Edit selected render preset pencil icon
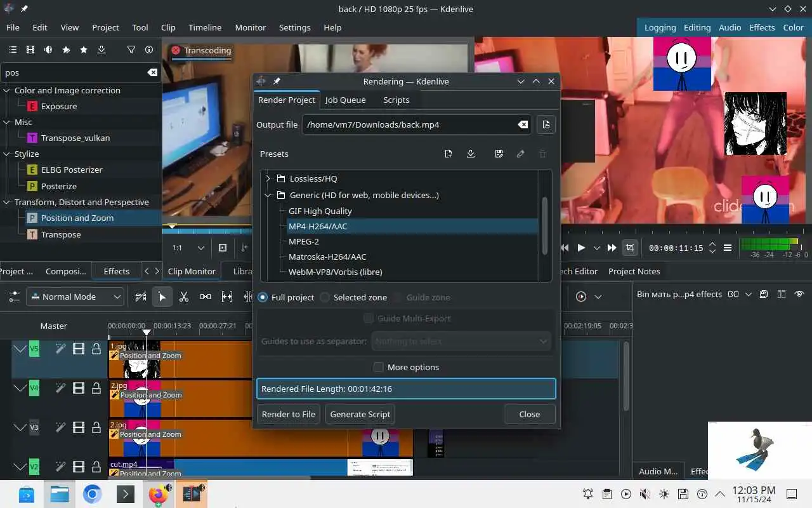Image resolution: width=812 pixels, height=508 pixels. 521,154
